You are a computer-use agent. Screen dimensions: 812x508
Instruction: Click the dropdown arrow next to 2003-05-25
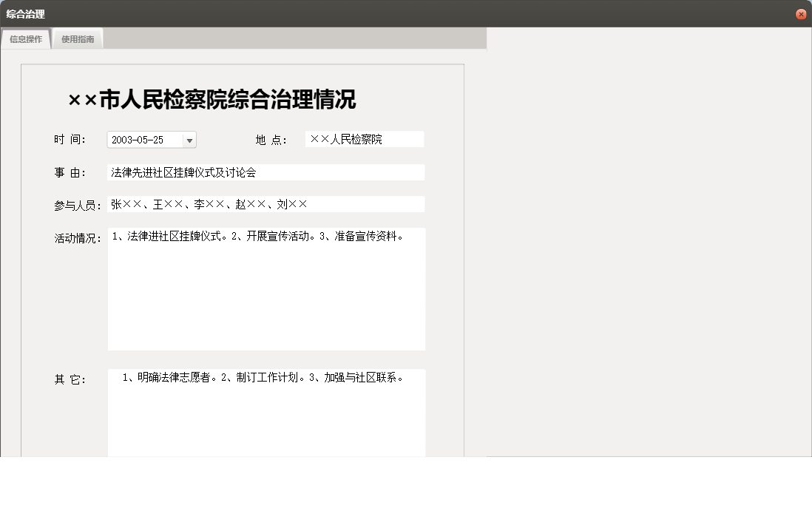click(x=191, y=139)
